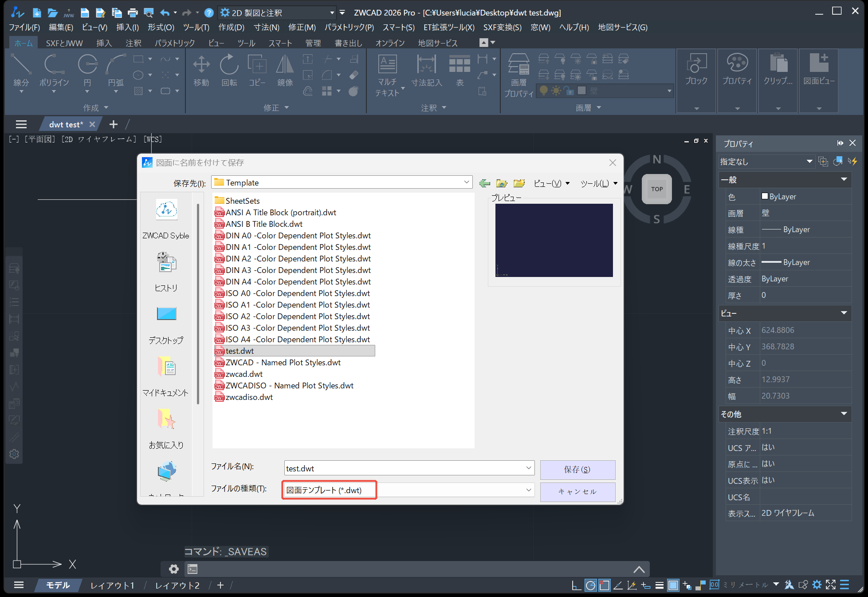This screenshot has width=868, height=597.
Task: Toggle polar tracking in status bar
Action: click(x=590, y=585)
